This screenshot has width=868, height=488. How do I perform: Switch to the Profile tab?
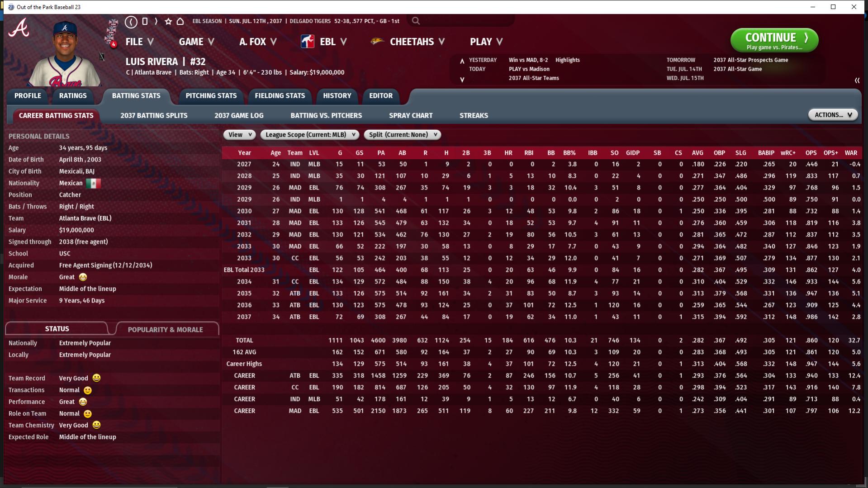click(28, 96)
